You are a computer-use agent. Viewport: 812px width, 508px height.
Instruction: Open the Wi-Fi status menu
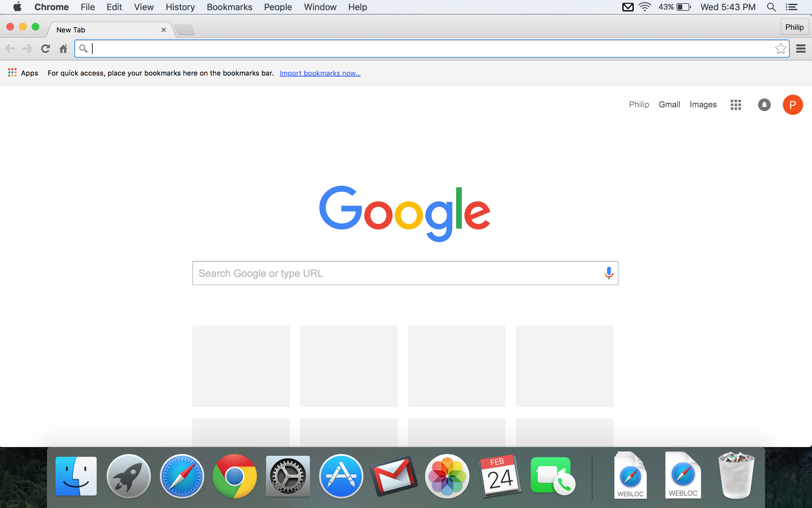(x=645, y=7)
